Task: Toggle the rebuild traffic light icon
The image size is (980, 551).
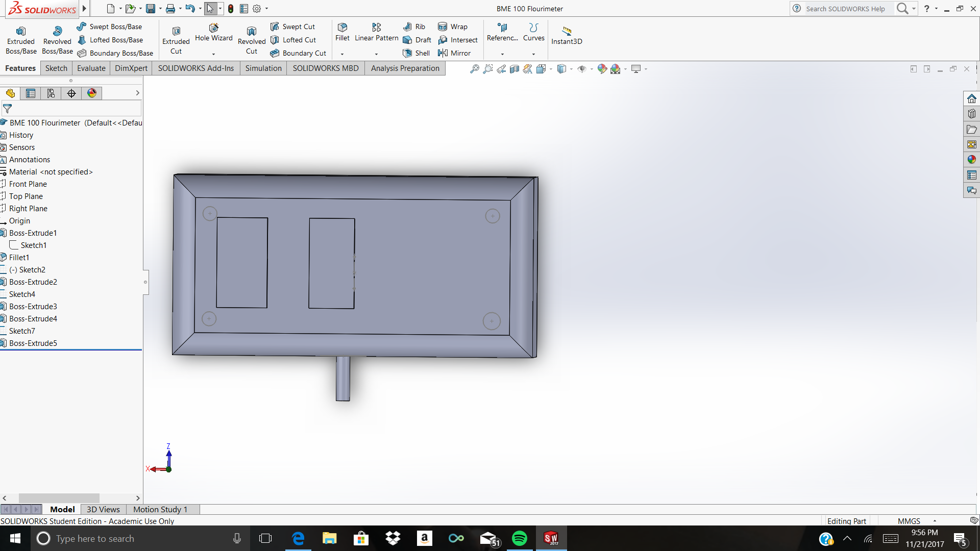Action: point(231,9)
